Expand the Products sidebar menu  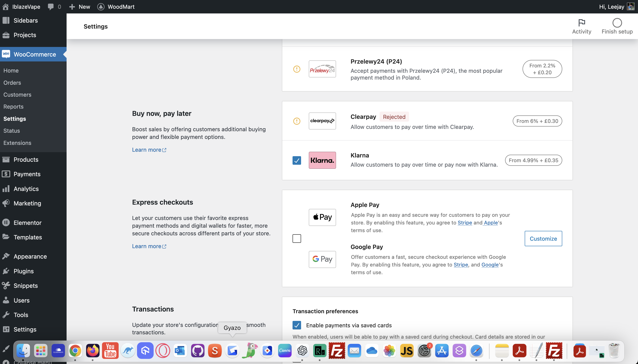26,160
